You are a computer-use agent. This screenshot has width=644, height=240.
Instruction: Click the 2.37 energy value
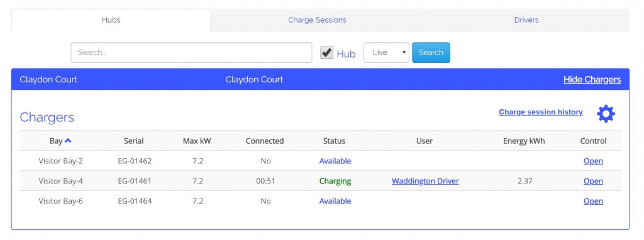click(525, 181)
